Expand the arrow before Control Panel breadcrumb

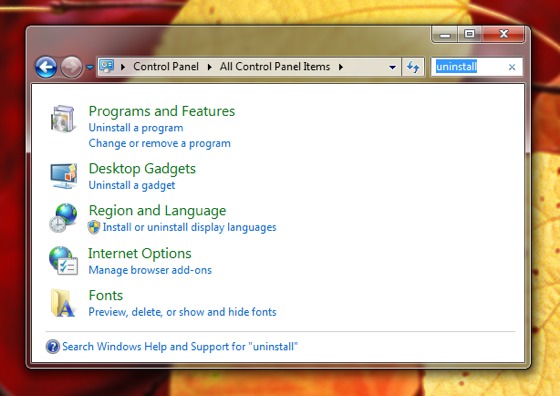pos(123,67)
